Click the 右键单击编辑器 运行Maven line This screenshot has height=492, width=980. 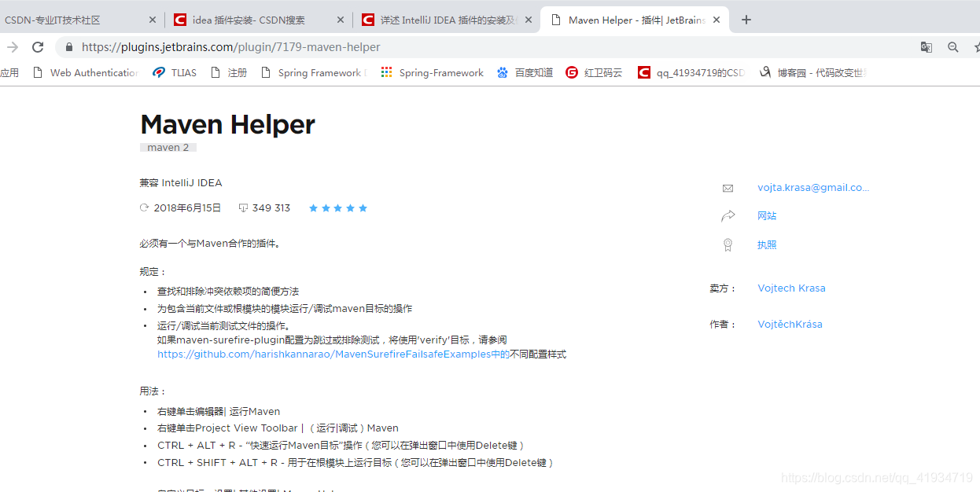point(219,412)
